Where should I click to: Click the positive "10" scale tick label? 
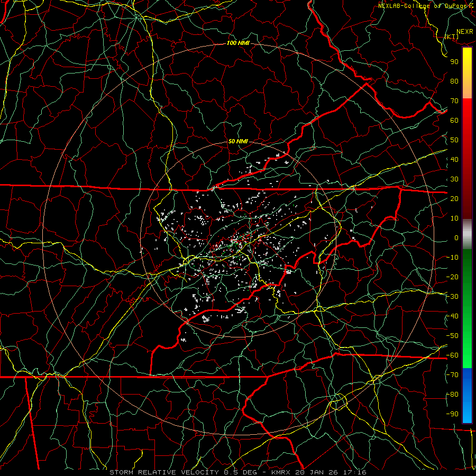tap(454, 218)
